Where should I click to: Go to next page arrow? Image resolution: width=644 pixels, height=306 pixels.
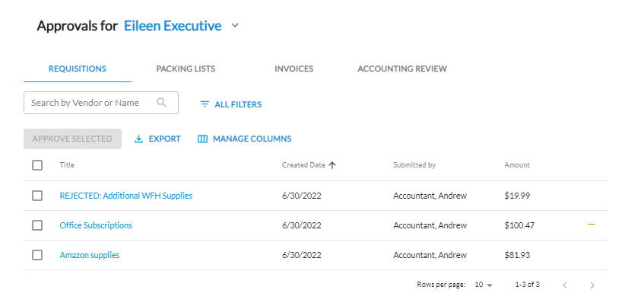point(592,285)
